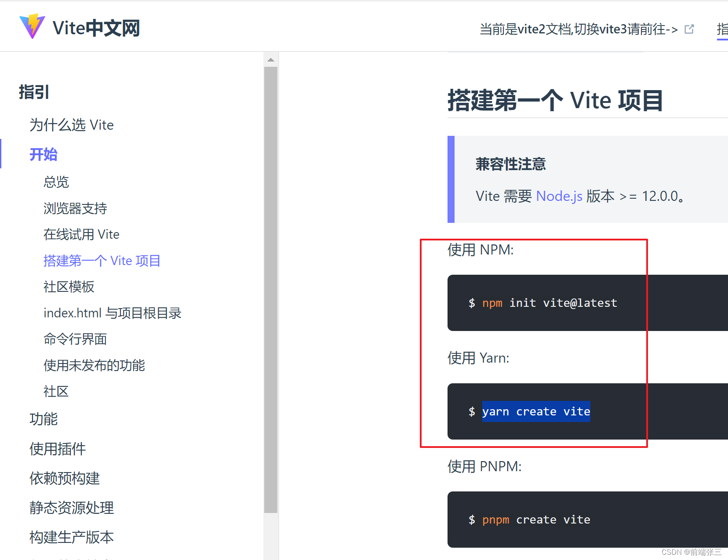
Task: Click the 使用 PNPM: label
Action: (484, 466)
